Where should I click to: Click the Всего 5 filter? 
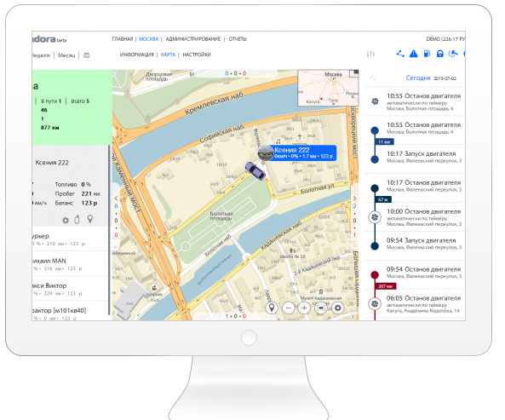[x=80, y=101]
